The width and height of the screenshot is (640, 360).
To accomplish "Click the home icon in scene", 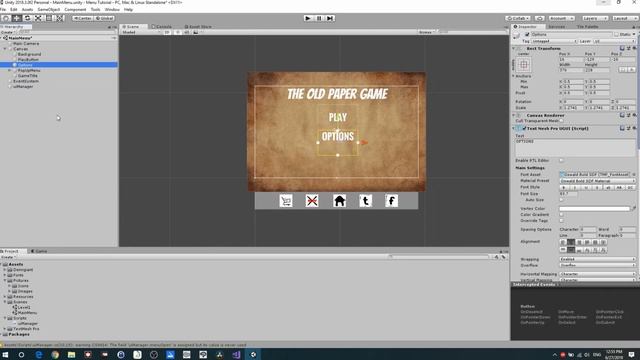I will (339, 201).
